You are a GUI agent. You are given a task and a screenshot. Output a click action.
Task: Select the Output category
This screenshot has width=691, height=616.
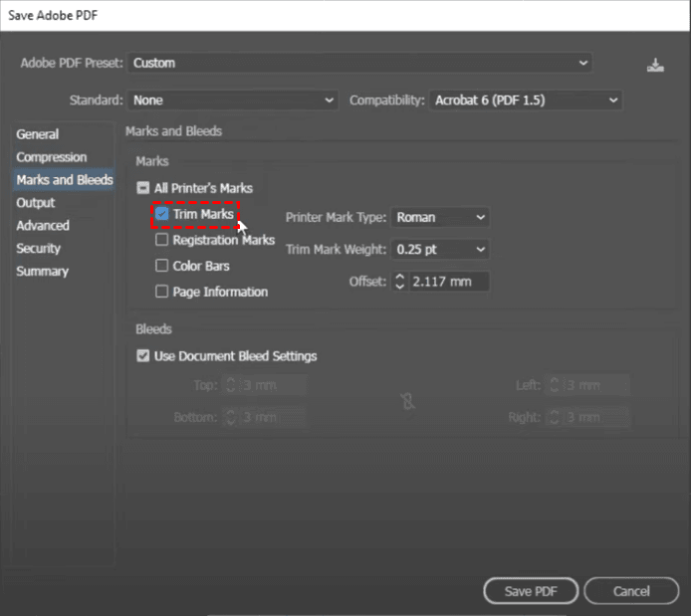[36, 203]
